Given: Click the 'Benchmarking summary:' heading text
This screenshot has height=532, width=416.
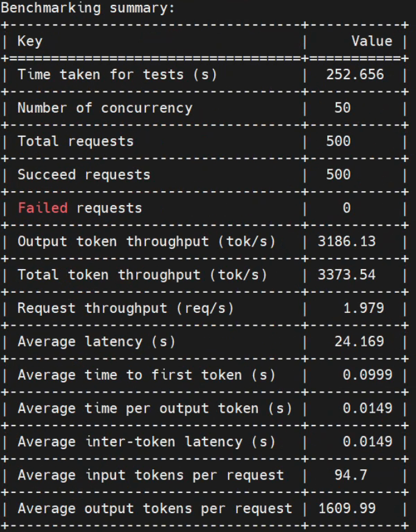Looking at the screenshot, I should [x=88, y=8].
